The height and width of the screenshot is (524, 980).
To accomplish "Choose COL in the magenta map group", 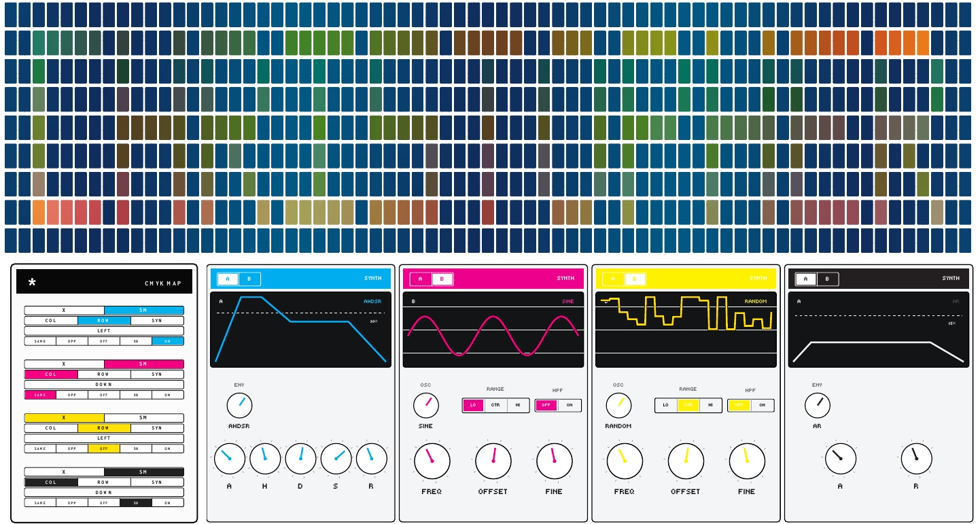I will coord(51,374).
